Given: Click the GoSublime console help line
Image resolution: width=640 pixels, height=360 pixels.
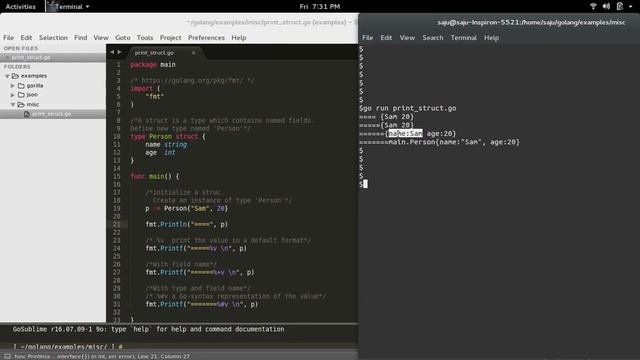Looking at the screenshot, I should tap(148, 329).
